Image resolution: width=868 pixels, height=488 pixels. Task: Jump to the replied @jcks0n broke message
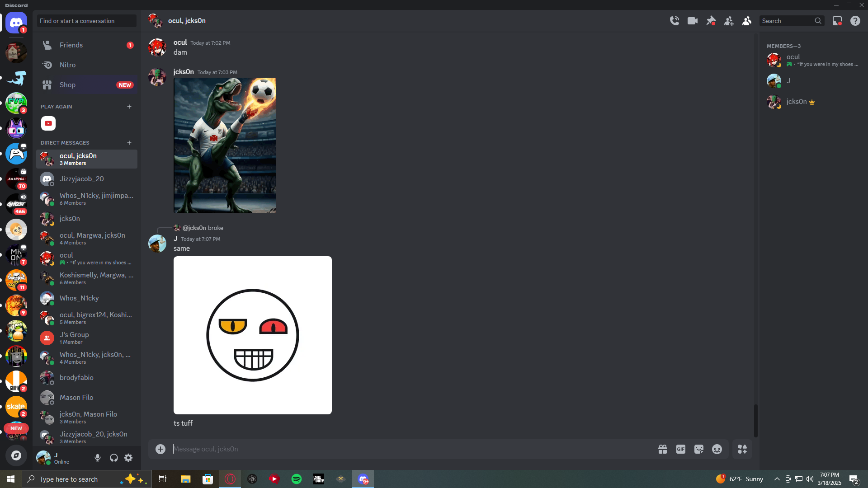[203, 228]
